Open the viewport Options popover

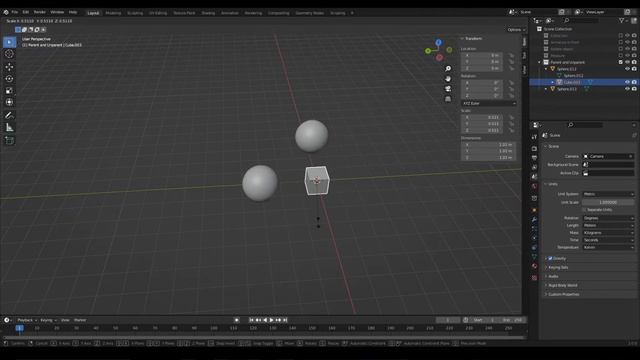tap(516, 30)
